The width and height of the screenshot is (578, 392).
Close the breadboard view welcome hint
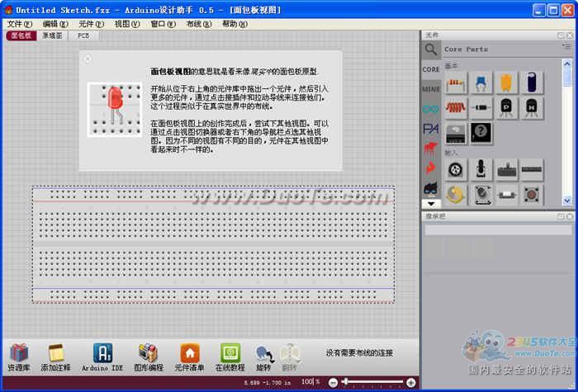(88, 59)
